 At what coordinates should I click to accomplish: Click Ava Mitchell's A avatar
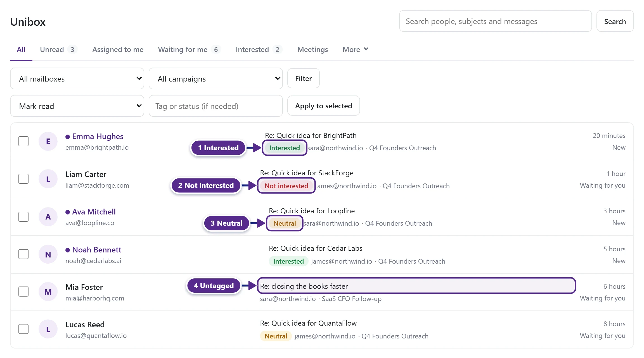(x=48, y=217)
